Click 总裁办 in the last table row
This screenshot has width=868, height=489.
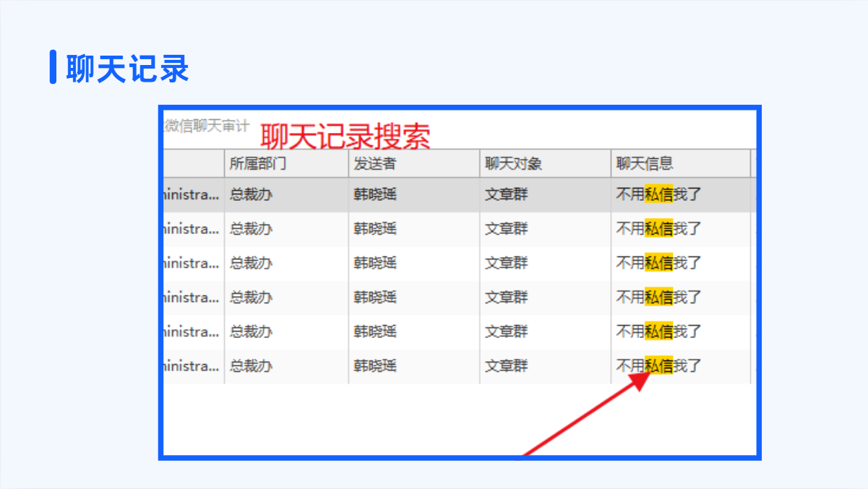[251, 365]
